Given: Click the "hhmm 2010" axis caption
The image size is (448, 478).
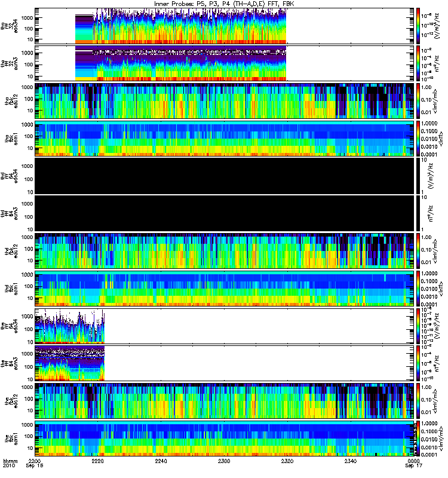Looking at the screenshot, I should (x=10, y=464).
